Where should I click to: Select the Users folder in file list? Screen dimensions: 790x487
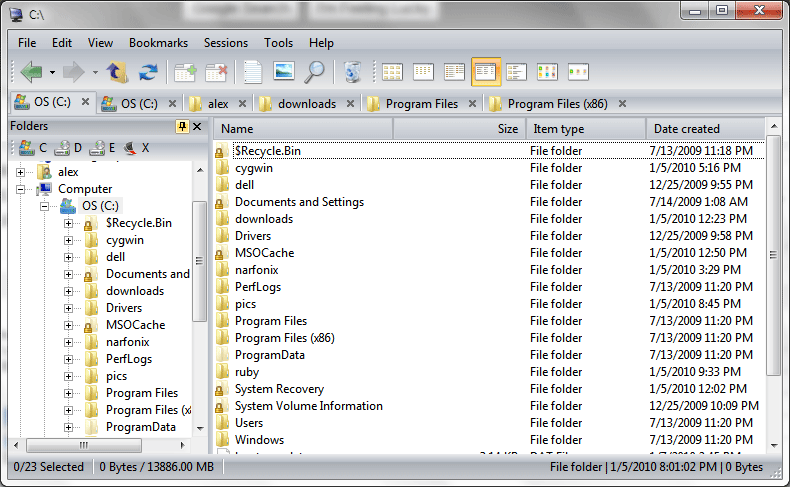coord(249,423)
